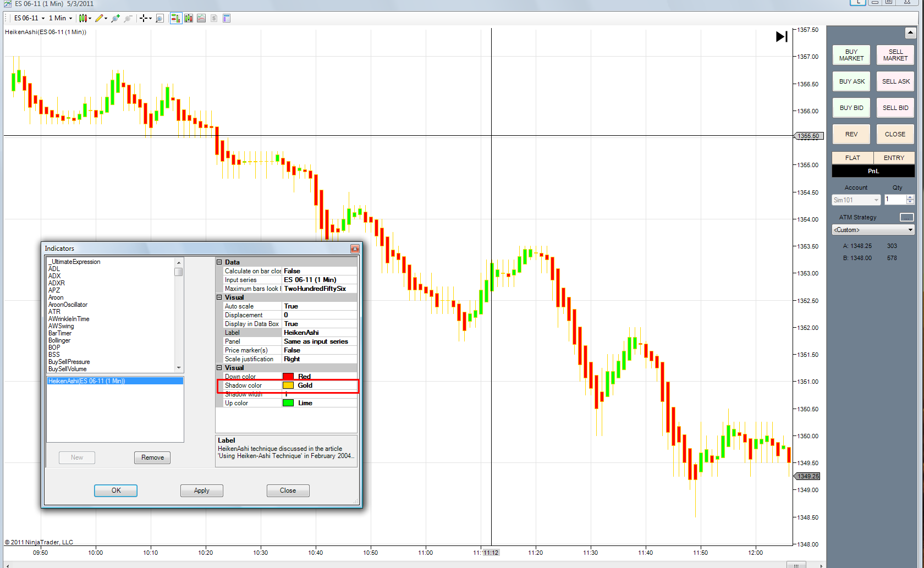Open the ES 06-11 instrument dropdown
The height and width of the screenshot is (568, 924).
click(x=29, y=18)
